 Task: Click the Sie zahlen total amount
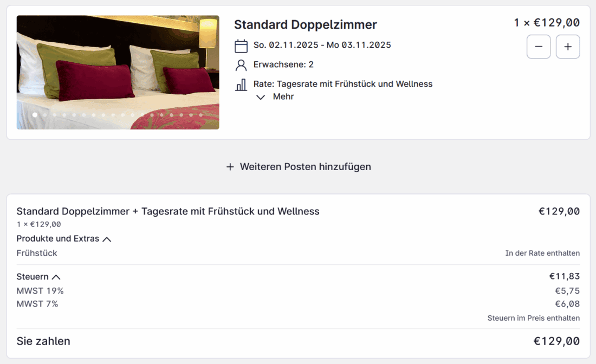click(556, 341)
